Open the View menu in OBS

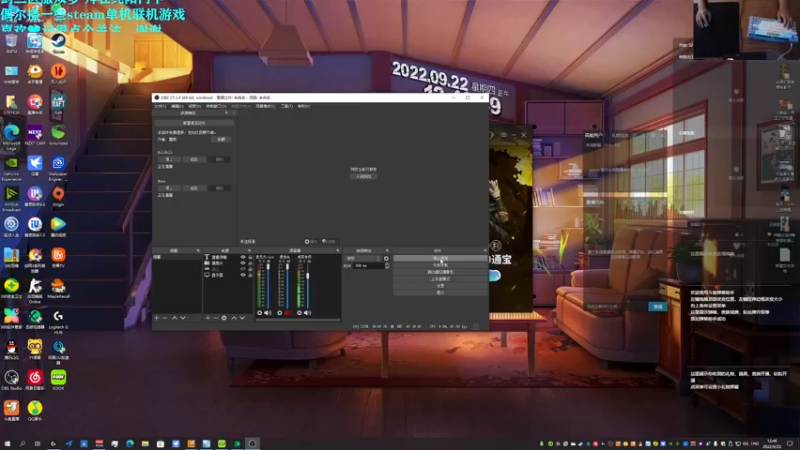(194, 106)
